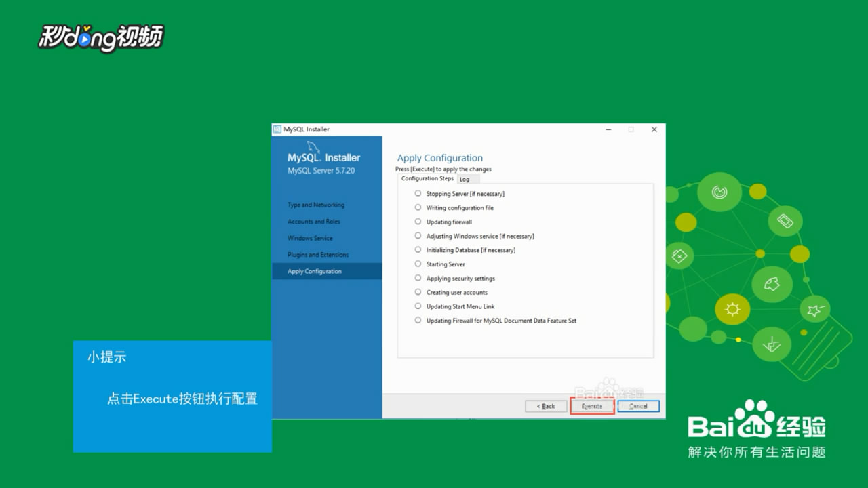Click the MySQL dolphin logo
Screen dimensions: 868x488
coord(313,147)
